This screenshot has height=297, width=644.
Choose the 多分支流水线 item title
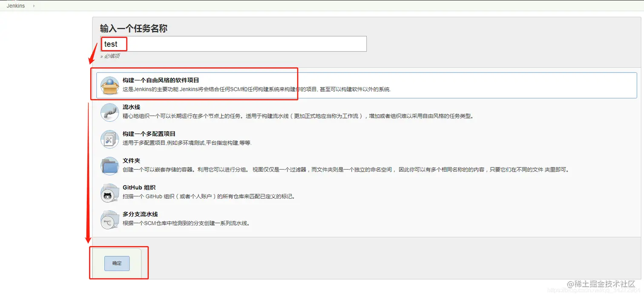click(x=140, y=214)
